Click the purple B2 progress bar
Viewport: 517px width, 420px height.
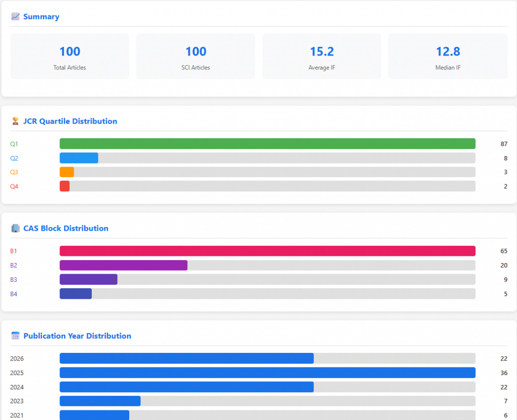click(123, 265)
